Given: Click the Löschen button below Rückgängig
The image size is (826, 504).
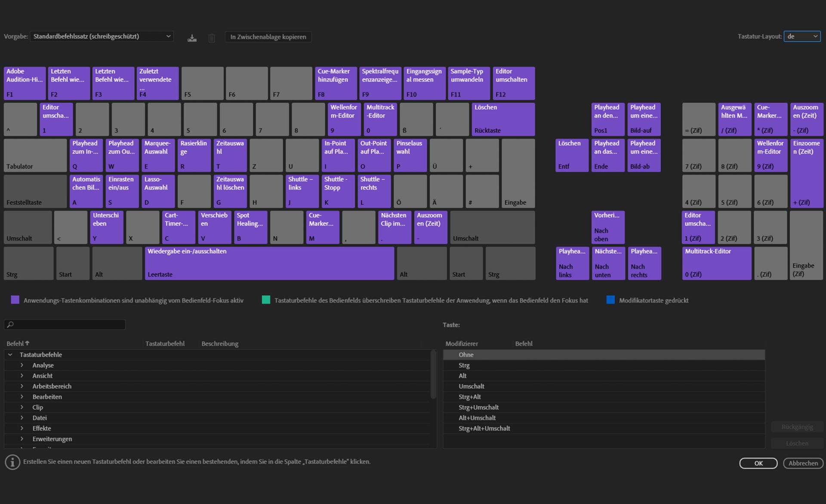Looking at the screenshot, I should tap(797, 443).
